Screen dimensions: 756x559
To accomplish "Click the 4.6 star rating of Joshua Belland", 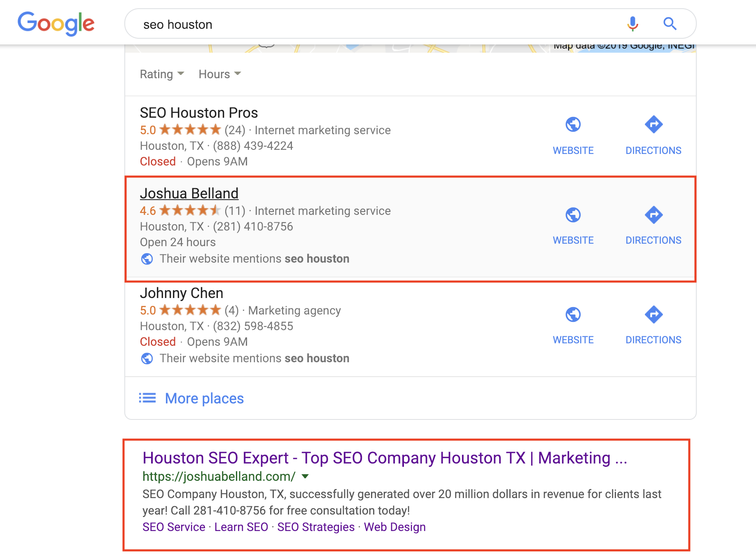I will pyautogui.click(x=190, y=211).
